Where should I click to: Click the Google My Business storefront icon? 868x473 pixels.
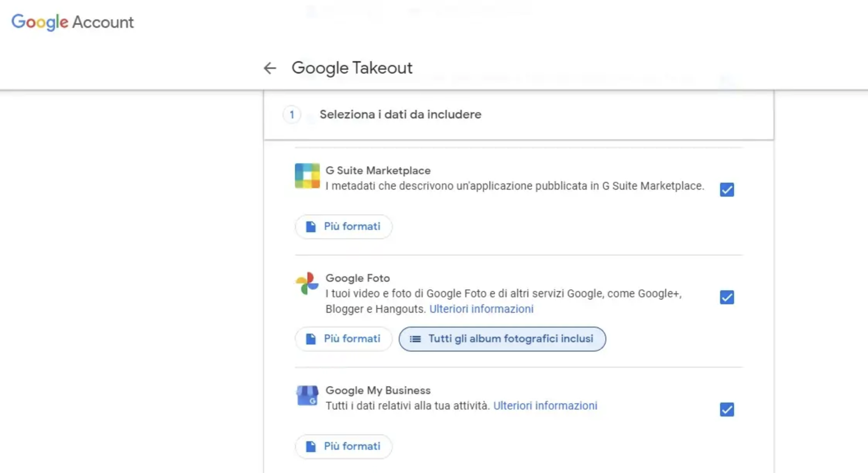pyautogui.click(x=307, y=395)
